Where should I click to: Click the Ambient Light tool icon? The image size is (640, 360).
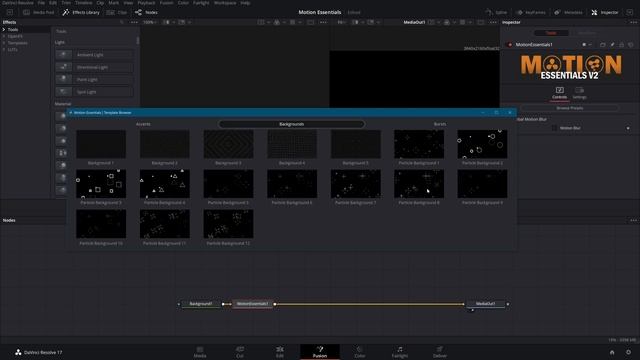click(63, 54)
